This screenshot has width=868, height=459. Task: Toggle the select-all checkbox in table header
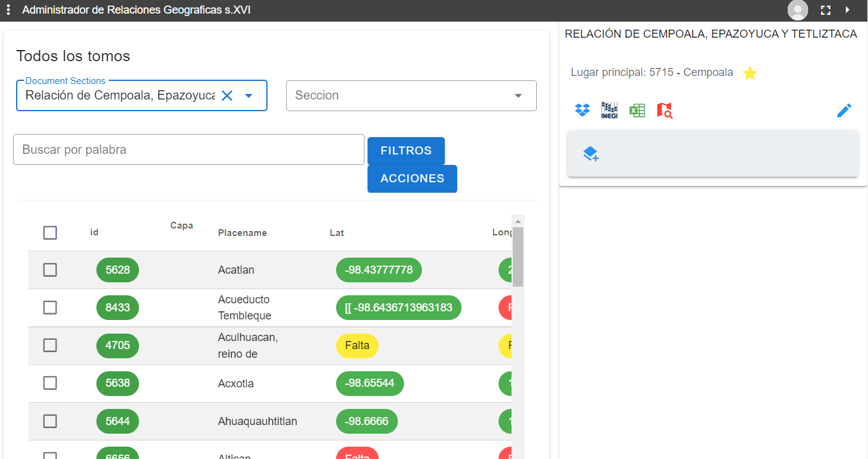click(50, 233)
